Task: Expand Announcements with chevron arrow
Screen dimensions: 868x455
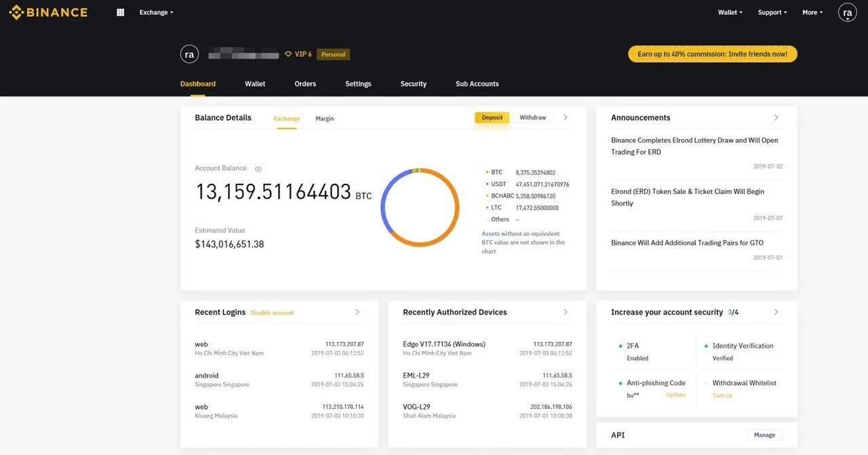Action: [776, 117]
